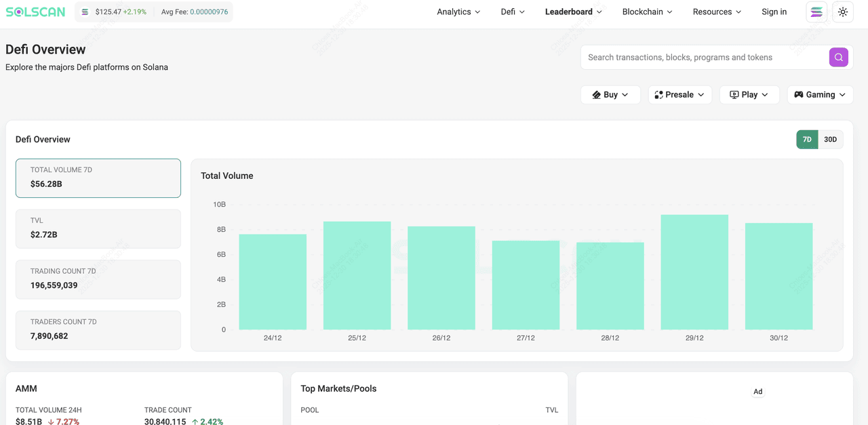Switch chart range to 30D
Image resolution: width=868 pixels, height=425 pixels.
click(x=830, y=140)
